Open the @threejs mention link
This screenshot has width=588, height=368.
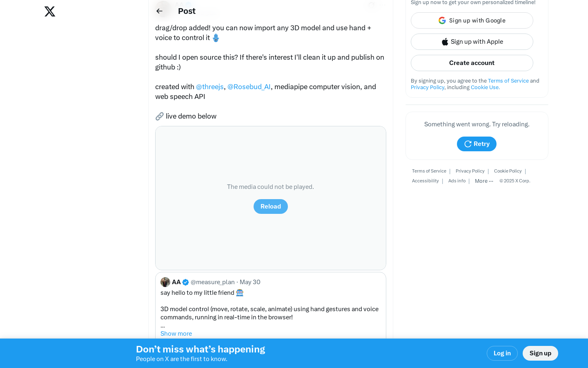point(210,87)
